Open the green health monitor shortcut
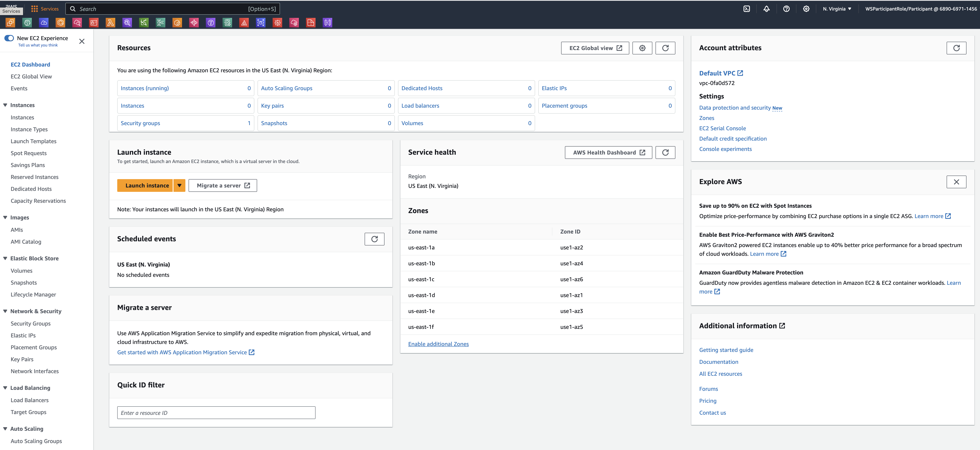 (x=228, y=23)
